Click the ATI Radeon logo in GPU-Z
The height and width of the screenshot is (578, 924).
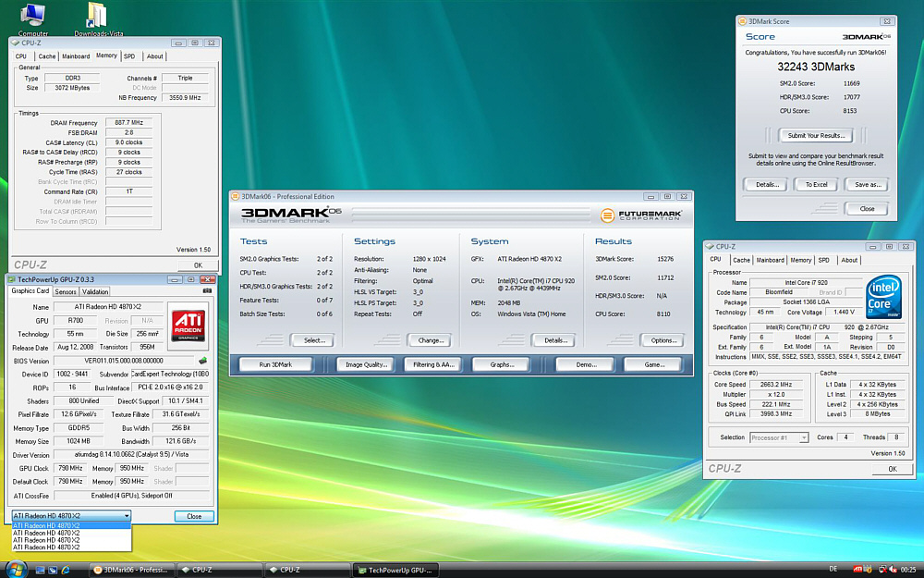click(188, 325)
